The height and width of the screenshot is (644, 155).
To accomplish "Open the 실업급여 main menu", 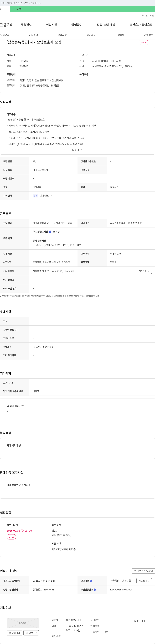I will pos(77,25).
